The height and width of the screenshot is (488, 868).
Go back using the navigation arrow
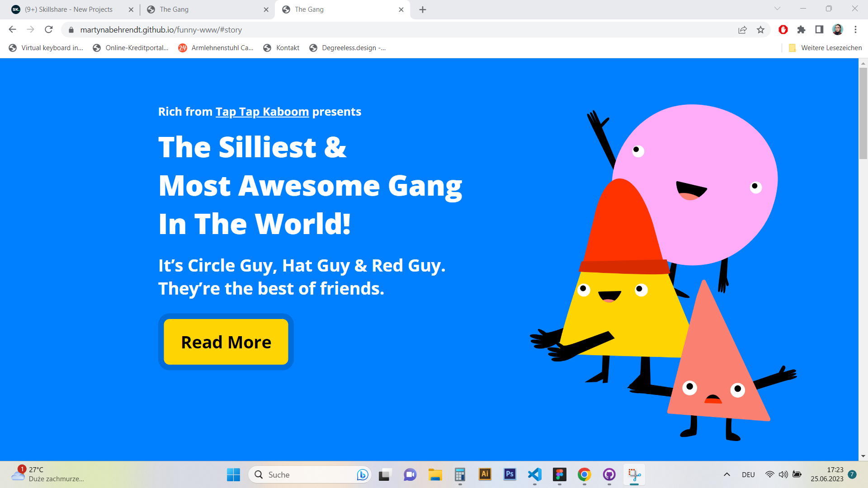click(12, 29)
